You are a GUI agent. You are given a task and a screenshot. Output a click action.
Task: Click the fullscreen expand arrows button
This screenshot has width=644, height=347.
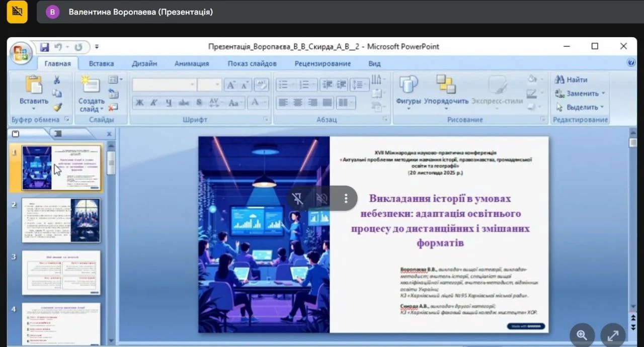[613, 335]
